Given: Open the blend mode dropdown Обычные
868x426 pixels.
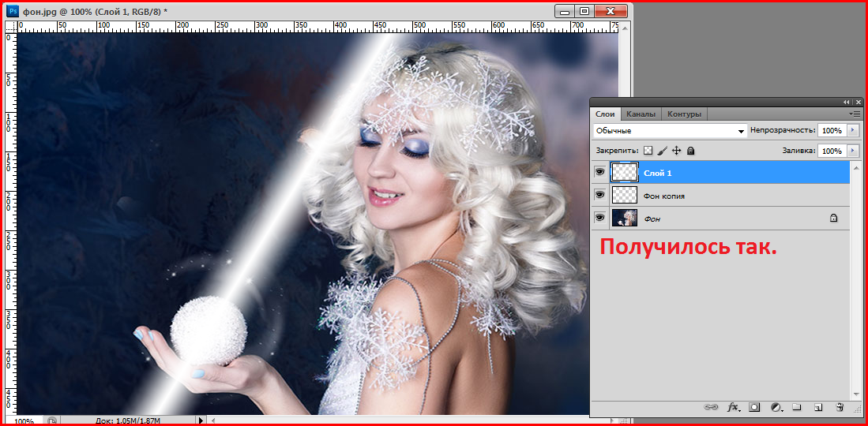Looking at the screenshot, I should (671, 131).
